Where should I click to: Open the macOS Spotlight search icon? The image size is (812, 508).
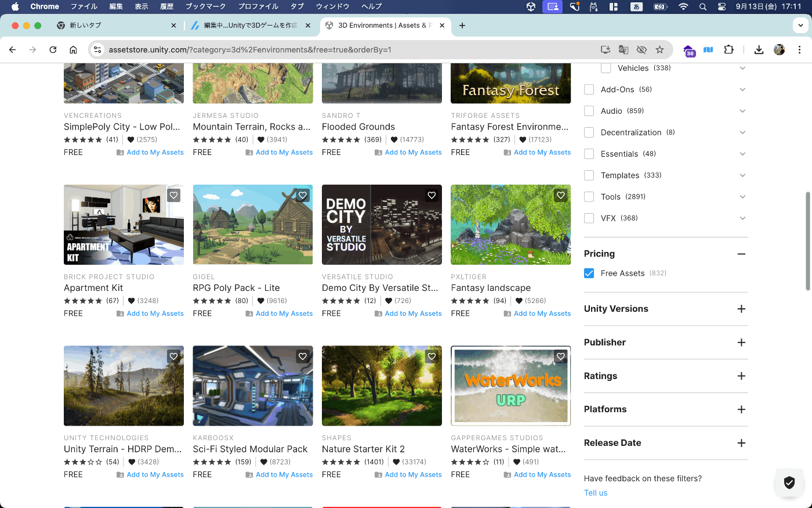coord(703,7)
